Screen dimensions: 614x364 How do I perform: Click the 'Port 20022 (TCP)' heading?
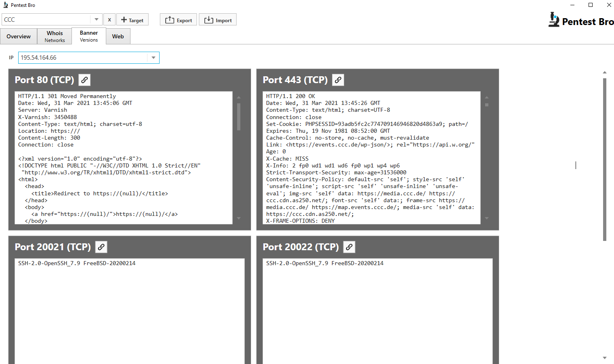coord(301,247)
